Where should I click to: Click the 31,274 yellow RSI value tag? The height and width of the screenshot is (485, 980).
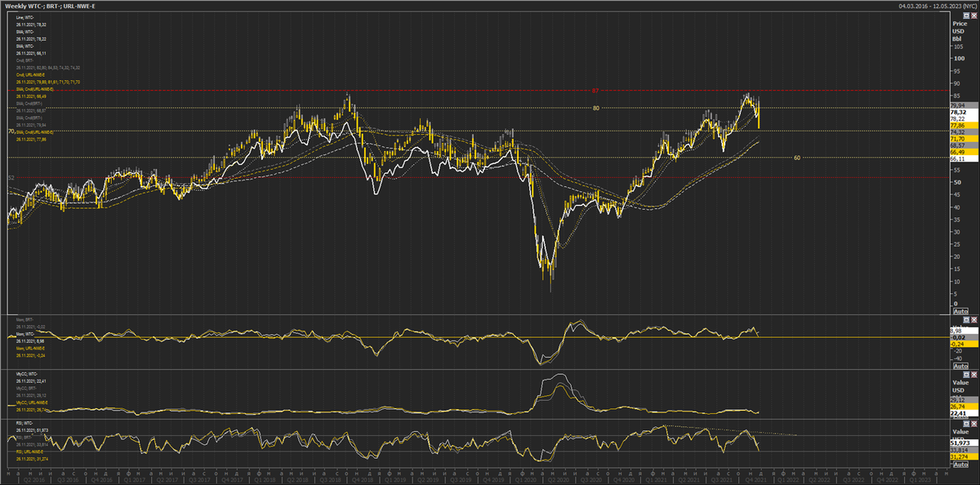coord(964,457)
